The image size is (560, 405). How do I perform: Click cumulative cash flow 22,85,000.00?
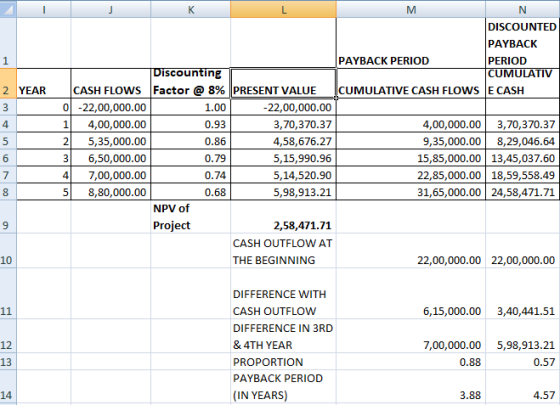coord(411,175)
